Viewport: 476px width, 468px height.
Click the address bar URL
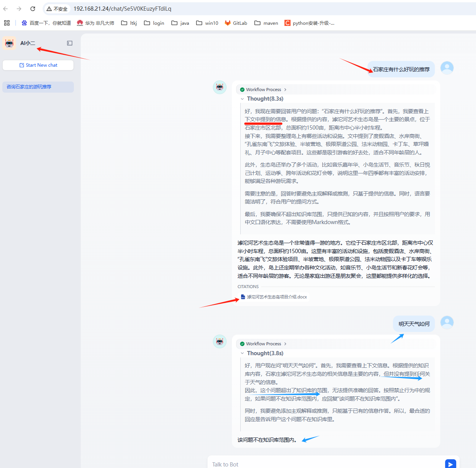[x=122, y=8]
